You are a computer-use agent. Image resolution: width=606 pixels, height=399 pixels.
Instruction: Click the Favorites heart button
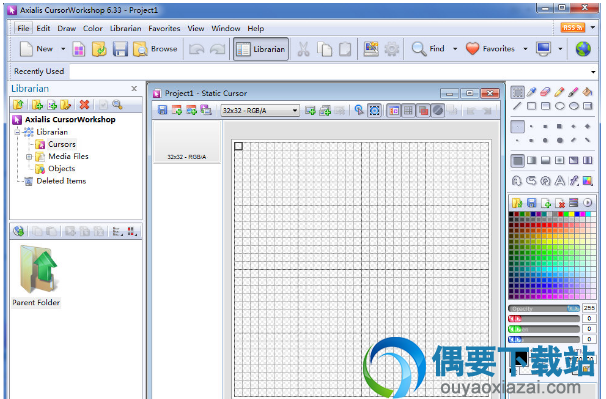coord(490,49)
